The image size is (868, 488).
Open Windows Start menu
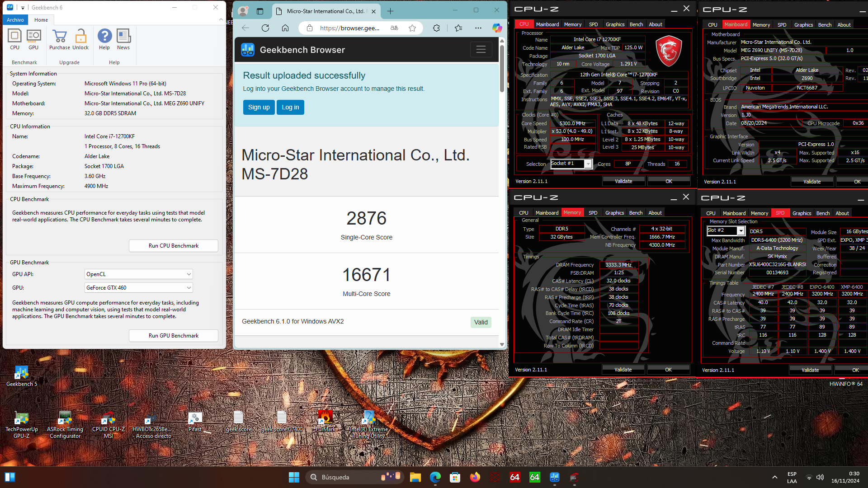click(x=294, y=477)
